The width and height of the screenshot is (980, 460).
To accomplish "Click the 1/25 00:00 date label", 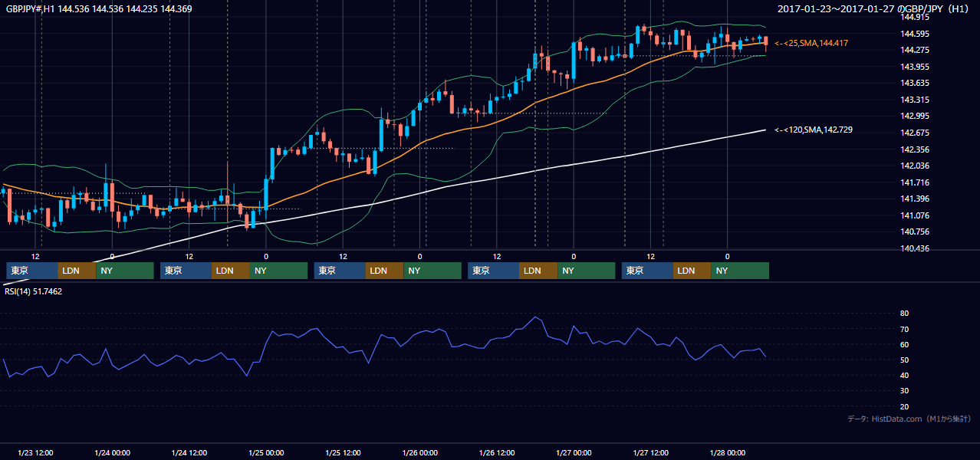I will 266,453.
